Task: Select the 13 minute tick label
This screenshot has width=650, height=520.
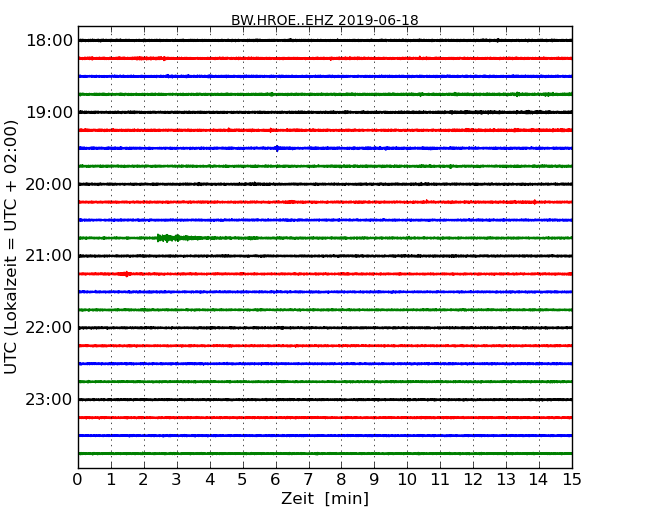Action: coord(506,480)
